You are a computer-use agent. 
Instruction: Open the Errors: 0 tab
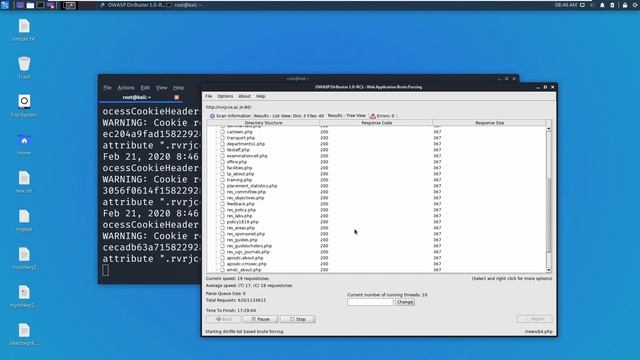(382, 116)
